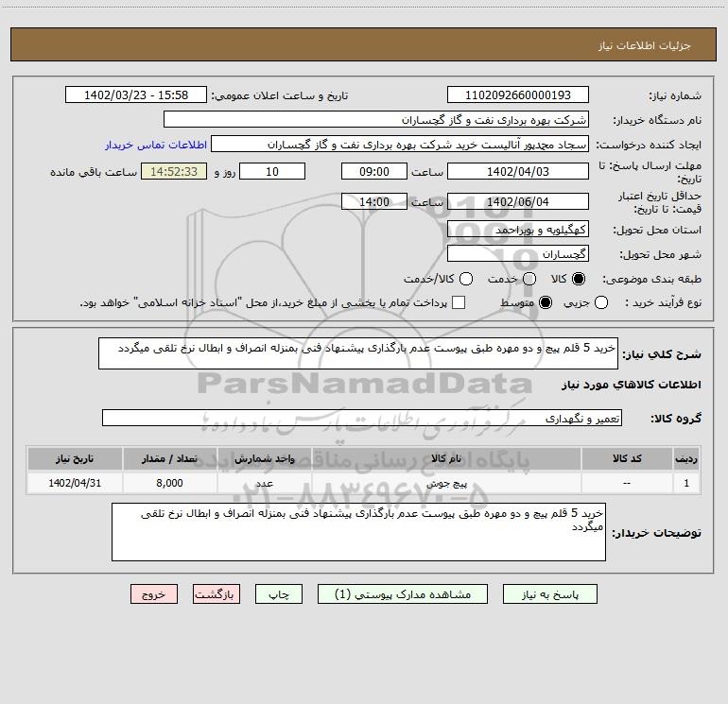Open مشاهده مدارک پیوستی (1) button
The width and height of the screenshot is (728, 704).
[403, 594]
